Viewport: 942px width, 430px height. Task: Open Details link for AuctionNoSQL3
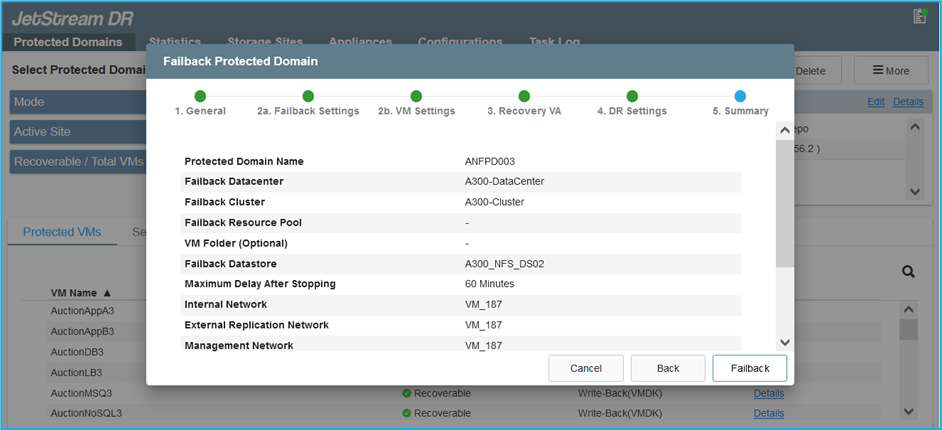pos(768,413)
